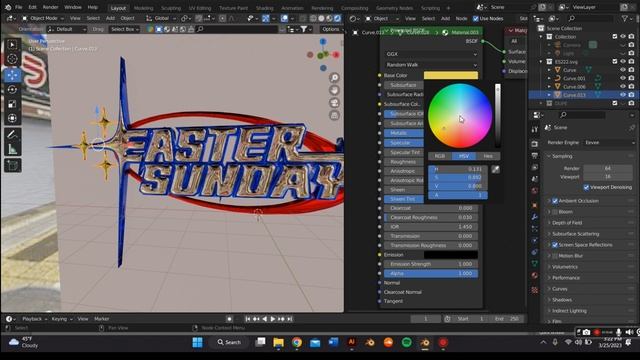Select the Measure tool
This screenshot has height=360, width=640.
pyautogui.click(x=12, y=149)
